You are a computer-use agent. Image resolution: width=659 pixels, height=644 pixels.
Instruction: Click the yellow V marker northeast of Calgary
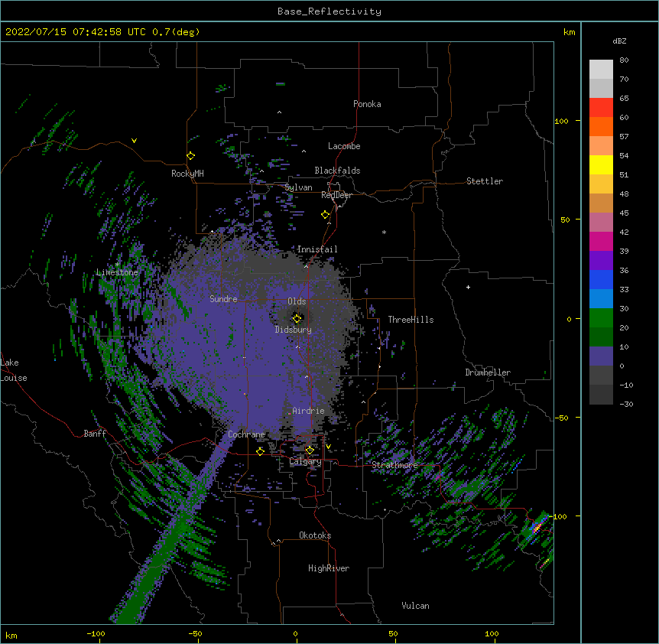(x=328, y=447)
